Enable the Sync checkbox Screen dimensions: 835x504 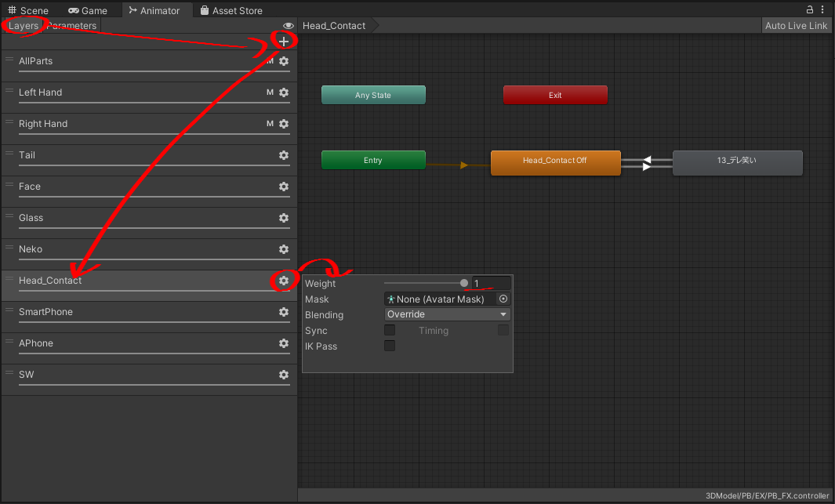(x=390, y=331)
